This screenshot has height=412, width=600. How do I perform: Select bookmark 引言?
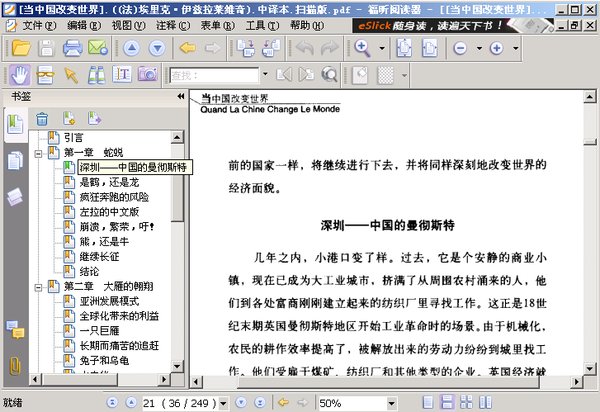click(x=73, y=138)
